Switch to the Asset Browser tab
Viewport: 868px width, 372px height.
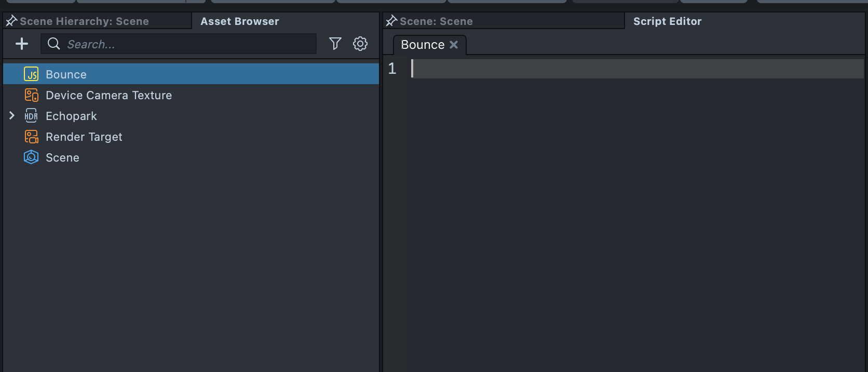(x=240, y=21)
